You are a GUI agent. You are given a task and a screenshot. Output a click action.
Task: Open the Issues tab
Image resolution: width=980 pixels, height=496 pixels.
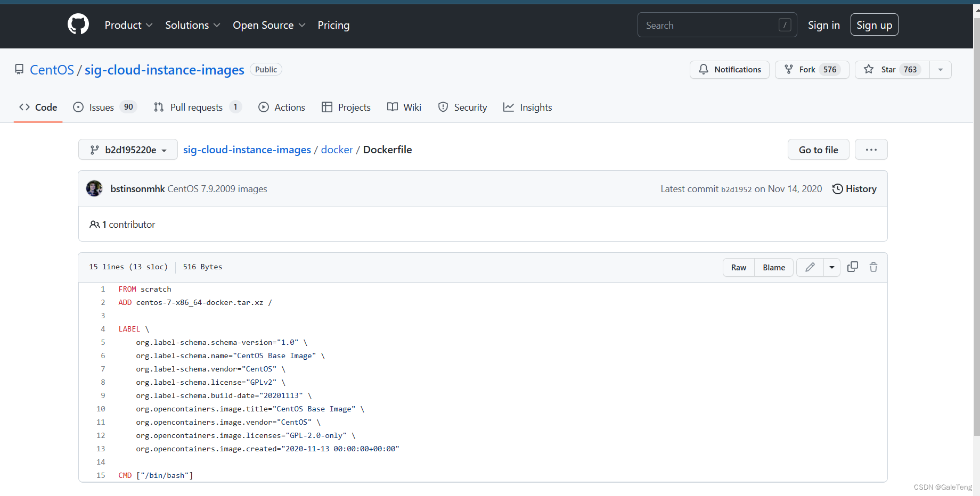tap(105, 107)
